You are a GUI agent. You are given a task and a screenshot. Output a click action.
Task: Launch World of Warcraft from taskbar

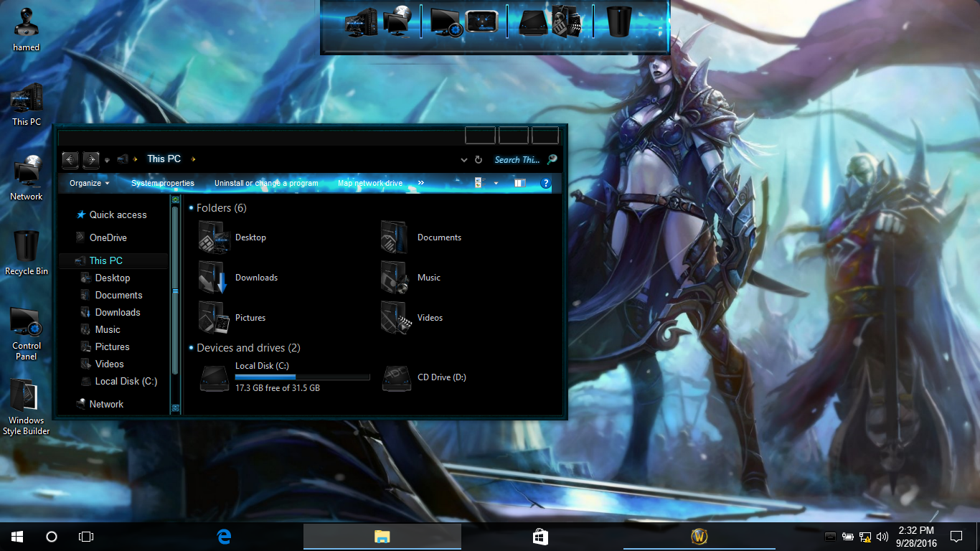699,536
